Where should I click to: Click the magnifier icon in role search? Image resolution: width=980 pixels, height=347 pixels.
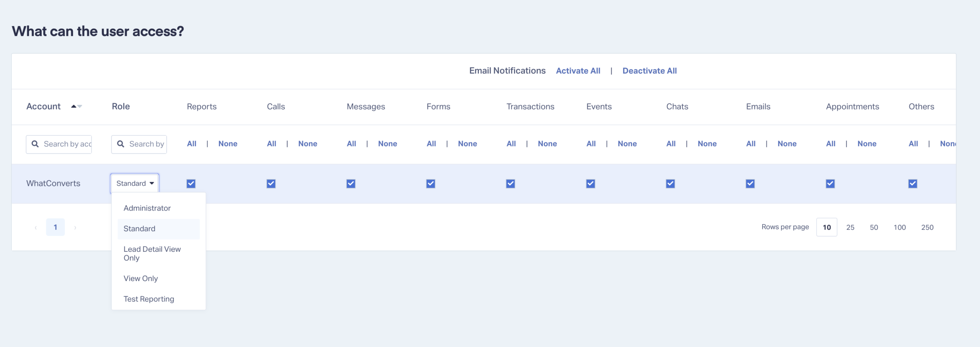[121, 144]
